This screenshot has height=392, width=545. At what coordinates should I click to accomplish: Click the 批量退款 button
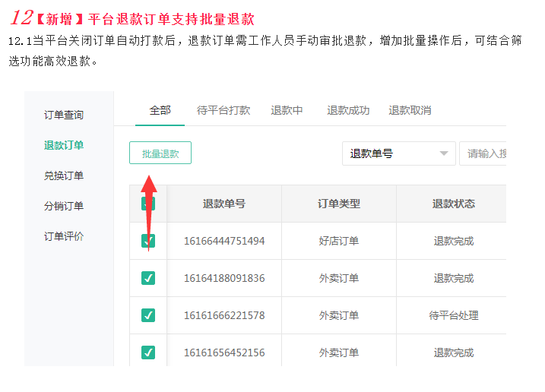click(x=160, y=153)
